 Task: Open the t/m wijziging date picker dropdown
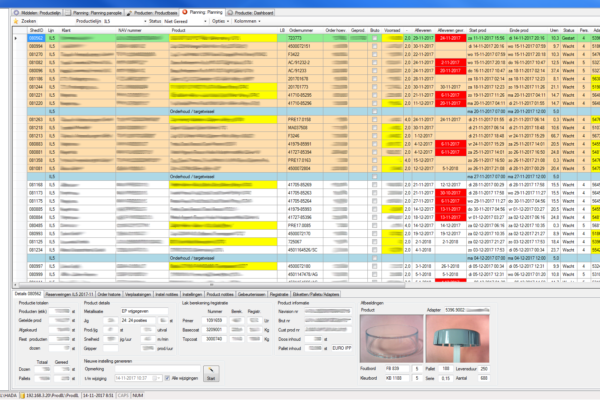coord(159,378)
